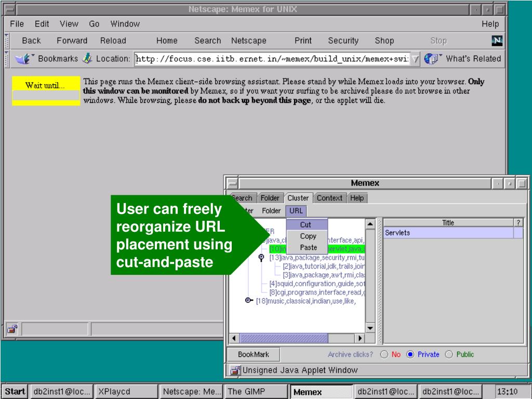532x399 pixels.
Task: Open the Netscape window menu button
Action: (x=9, y=9)
